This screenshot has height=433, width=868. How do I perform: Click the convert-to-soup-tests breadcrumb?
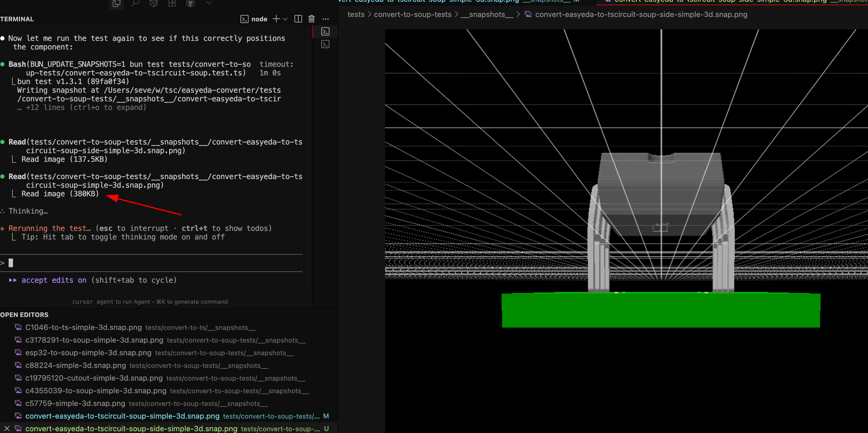[412, 14]
